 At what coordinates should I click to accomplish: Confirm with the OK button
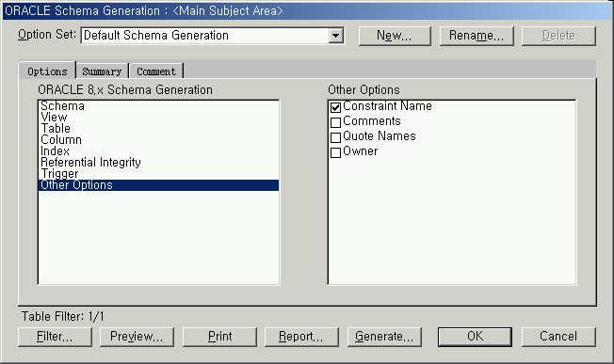475,337
